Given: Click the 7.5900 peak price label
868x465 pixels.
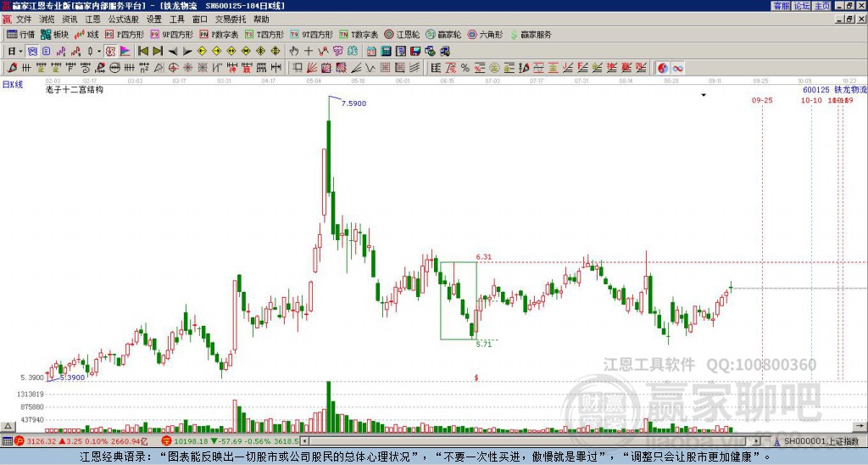Looking at the screenshot, I should 353,103.
